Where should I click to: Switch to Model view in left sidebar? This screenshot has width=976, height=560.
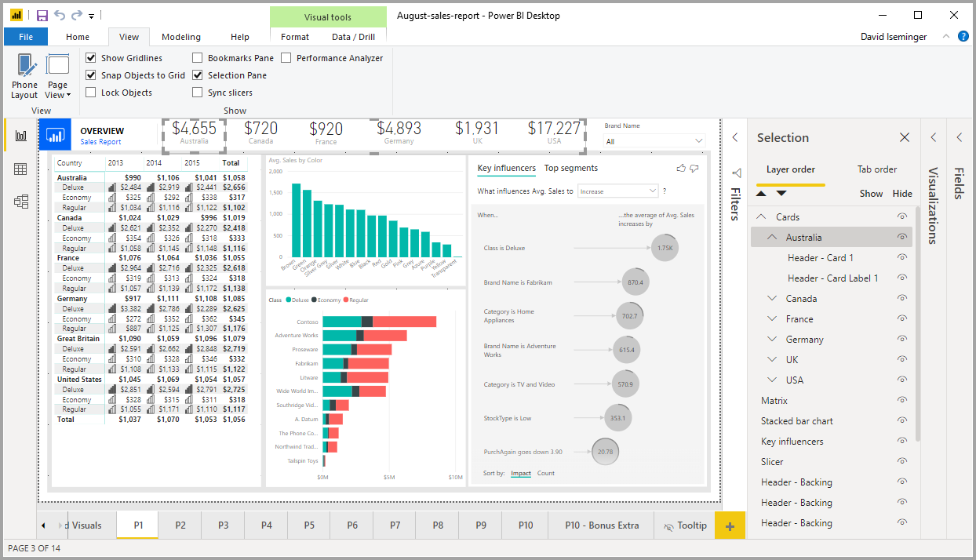21,202
